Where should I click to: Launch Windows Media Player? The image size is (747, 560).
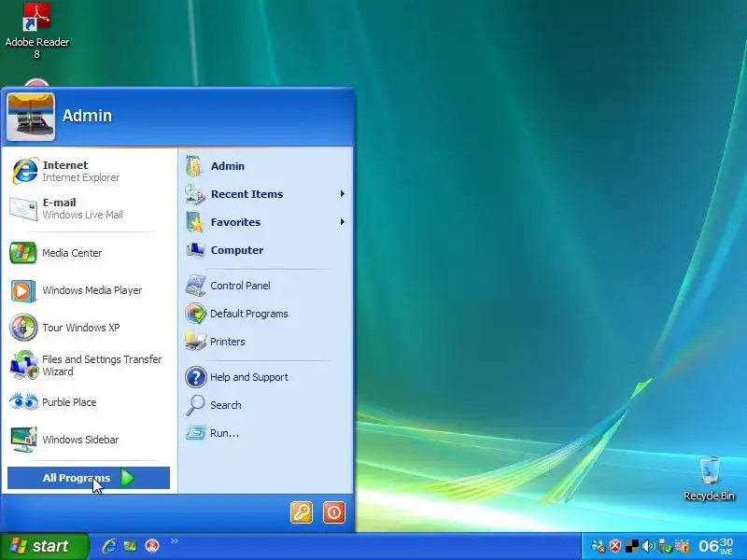click(x=89, y=290)
